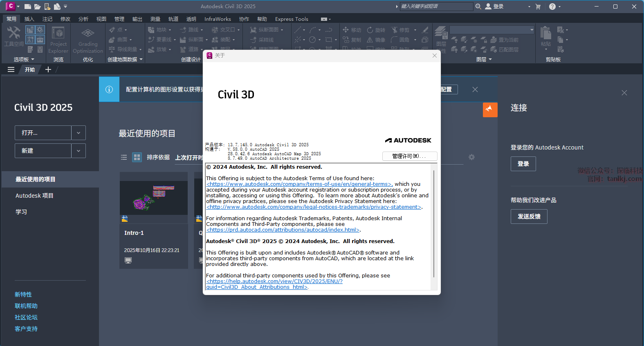Expand the Layers (图层) panel dropdown
This screenshot has width=644, height=346.
tap(484, 60)
